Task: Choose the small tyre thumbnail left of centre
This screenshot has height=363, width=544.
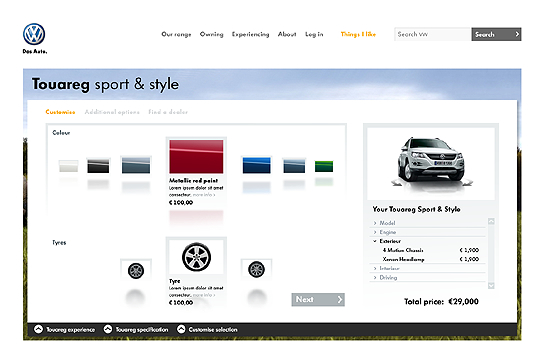Action: [136, 270]
